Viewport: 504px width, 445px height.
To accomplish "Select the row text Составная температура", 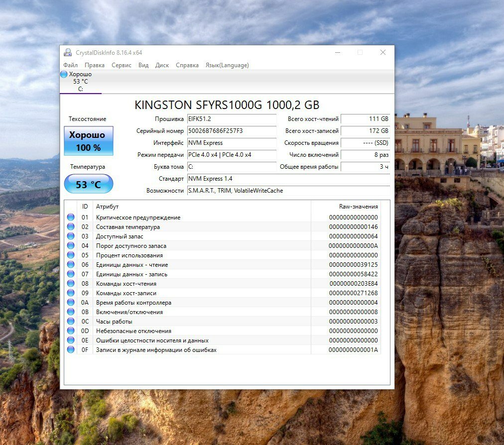I will click(128, 227).
